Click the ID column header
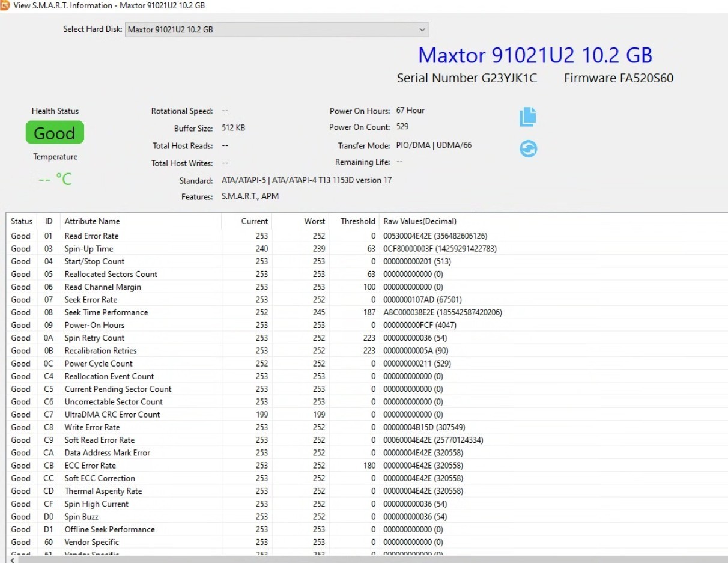Image resolution: width=728 pixels, height=563 pixels. click(49, 221)
